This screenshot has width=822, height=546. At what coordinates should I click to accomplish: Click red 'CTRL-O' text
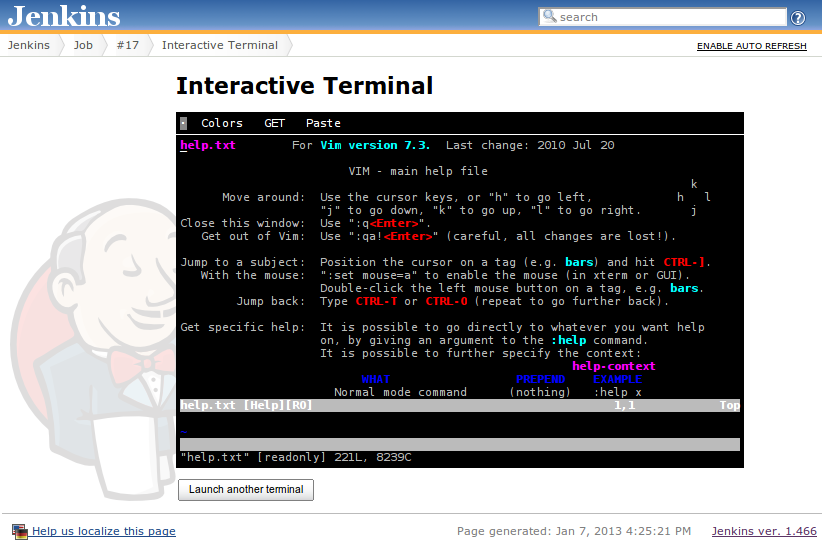[x=446, y=301]
